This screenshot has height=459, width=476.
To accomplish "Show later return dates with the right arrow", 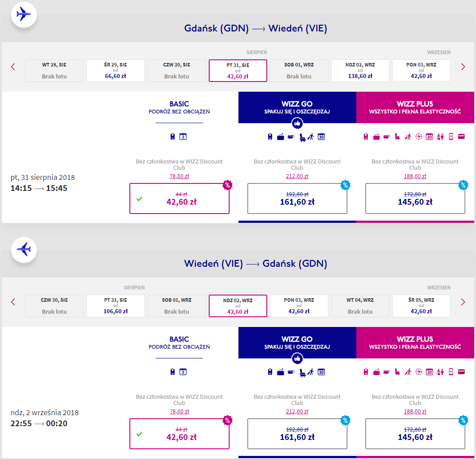I will pyautogui.click(x=463, y=302).
